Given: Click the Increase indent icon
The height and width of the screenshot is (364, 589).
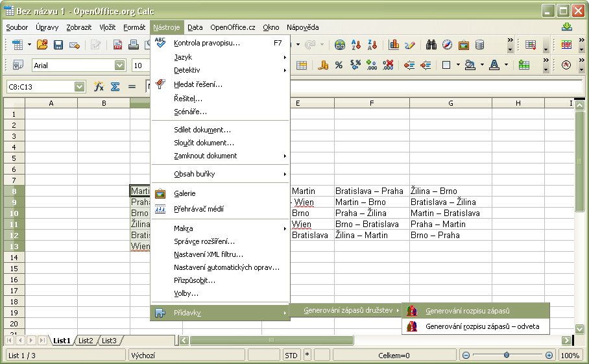Looking at the screenshot, I should tap(426, 66).
